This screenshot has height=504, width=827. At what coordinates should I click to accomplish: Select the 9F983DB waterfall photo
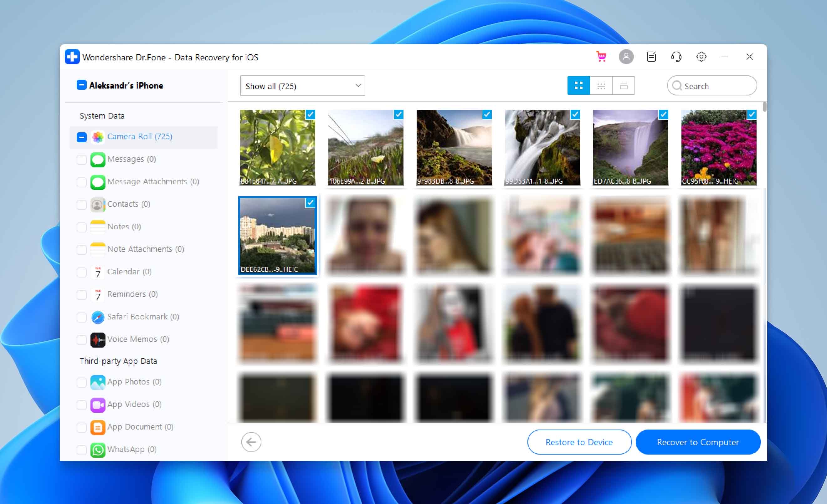pos(454,148)
